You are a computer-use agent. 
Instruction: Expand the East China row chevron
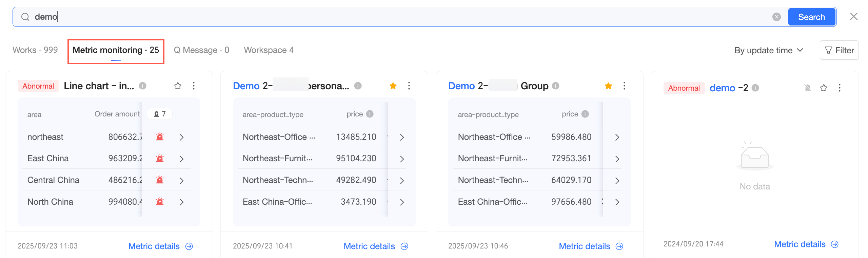coord(181,159)
